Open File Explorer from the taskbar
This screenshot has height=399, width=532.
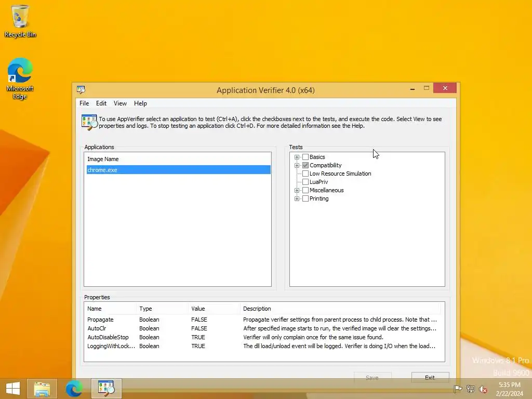click(x=42, y=389)
